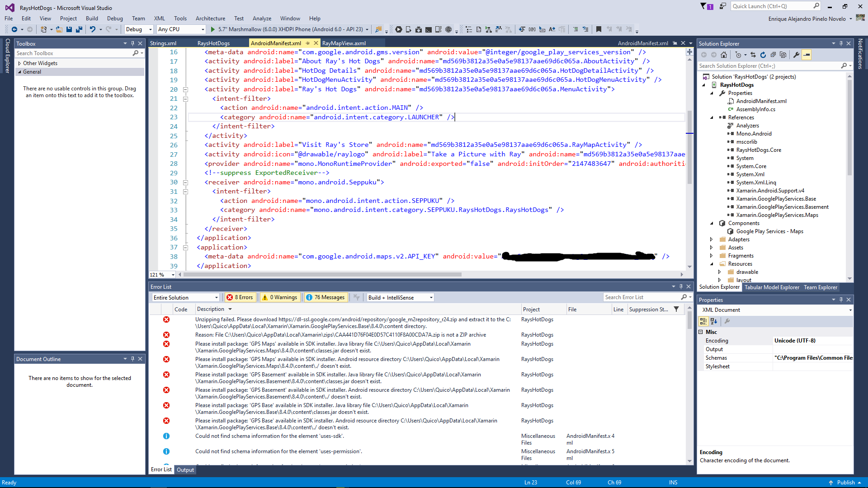868x488 pixels.
Task: Open the Entire Solution scope dropdown
Action: pos(186,297)
